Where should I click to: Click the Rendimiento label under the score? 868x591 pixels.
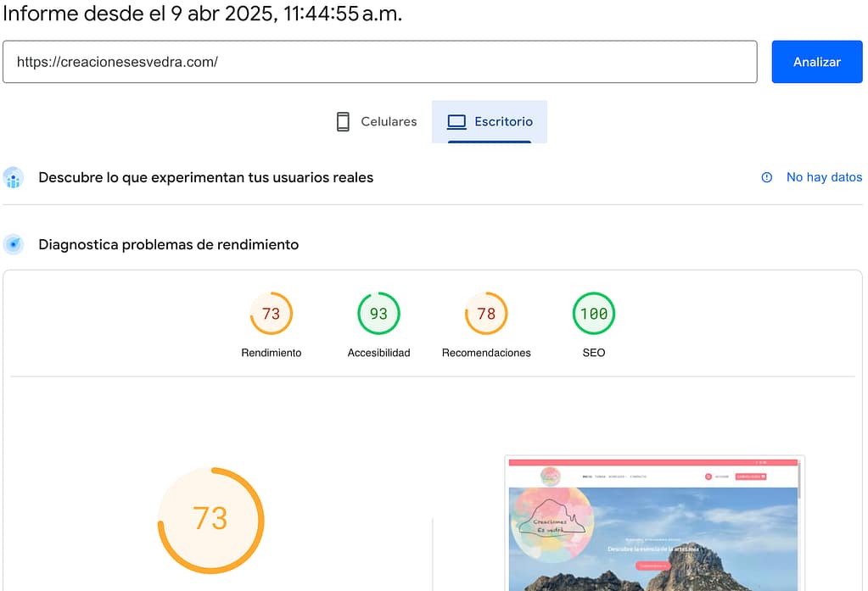coord(271,353)
